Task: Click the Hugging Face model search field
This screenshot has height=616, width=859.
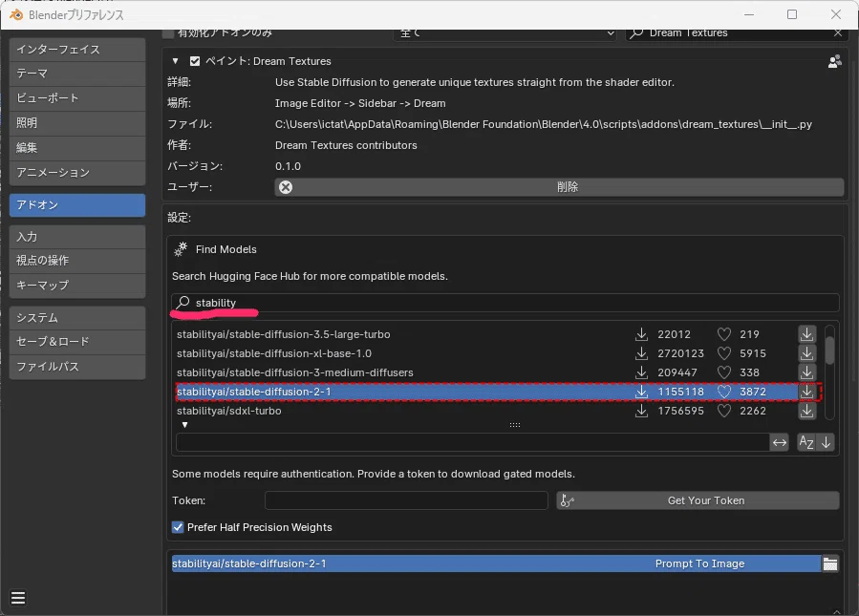Action: pos(505,303)
